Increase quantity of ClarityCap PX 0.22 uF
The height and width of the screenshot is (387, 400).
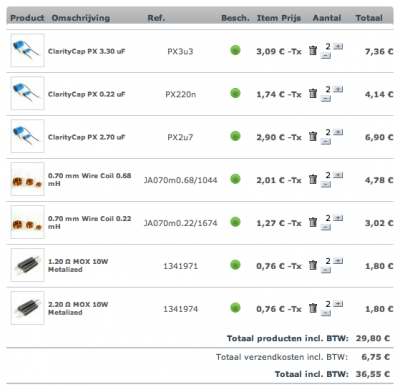pyautogui.click(x=338, y=89)
